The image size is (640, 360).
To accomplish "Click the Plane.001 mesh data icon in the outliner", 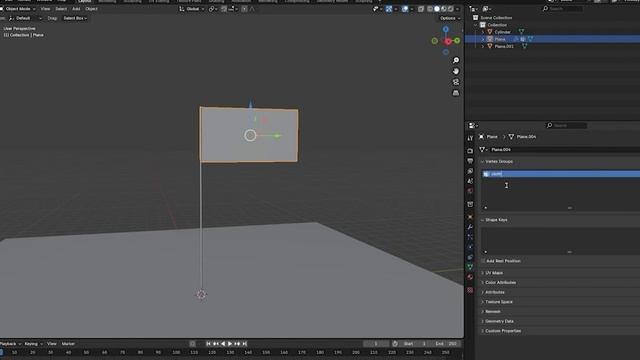I will (x=524, y=47).
